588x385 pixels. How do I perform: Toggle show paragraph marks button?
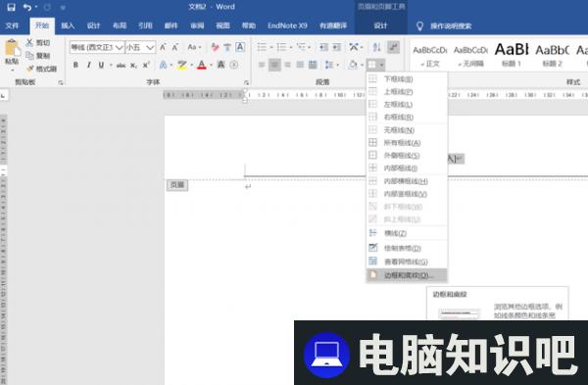393,47
